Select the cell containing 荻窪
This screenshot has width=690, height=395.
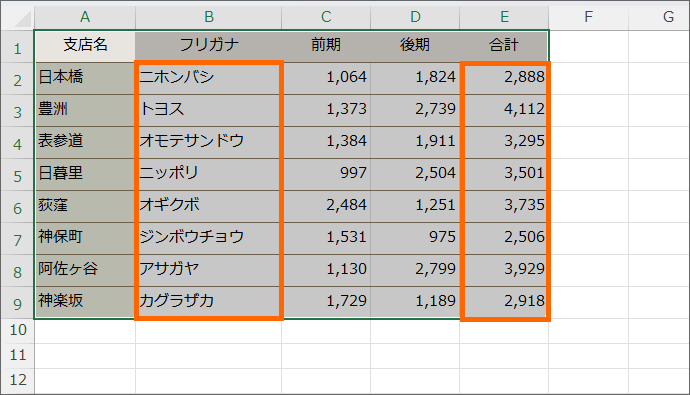(85, 207)
